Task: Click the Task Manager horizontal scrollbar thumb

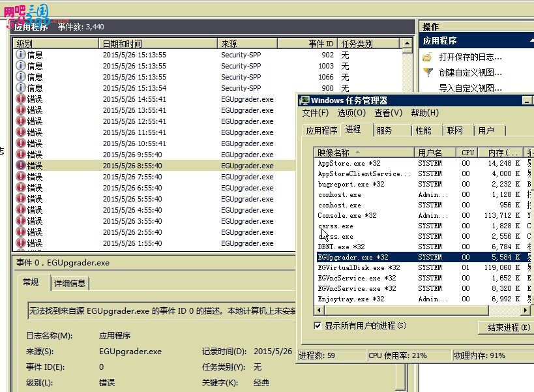Action: point(407,310)
